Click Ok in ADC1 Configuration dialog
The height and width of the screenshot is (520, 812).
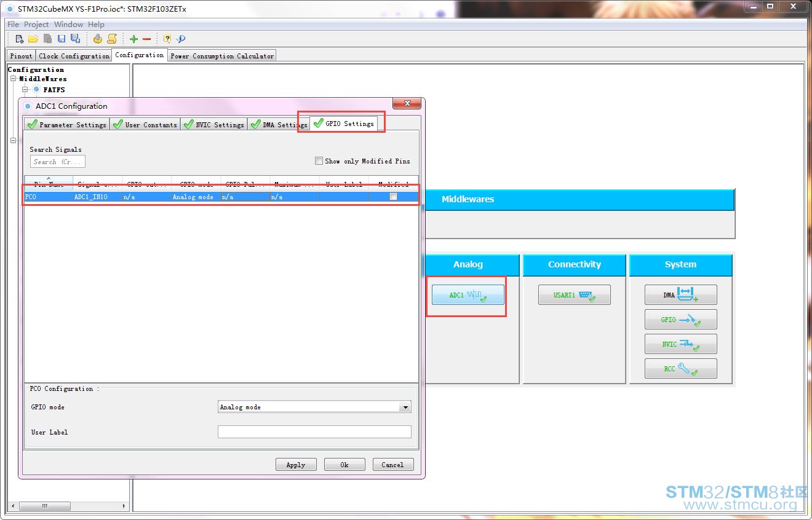click(x=344, y=465)
